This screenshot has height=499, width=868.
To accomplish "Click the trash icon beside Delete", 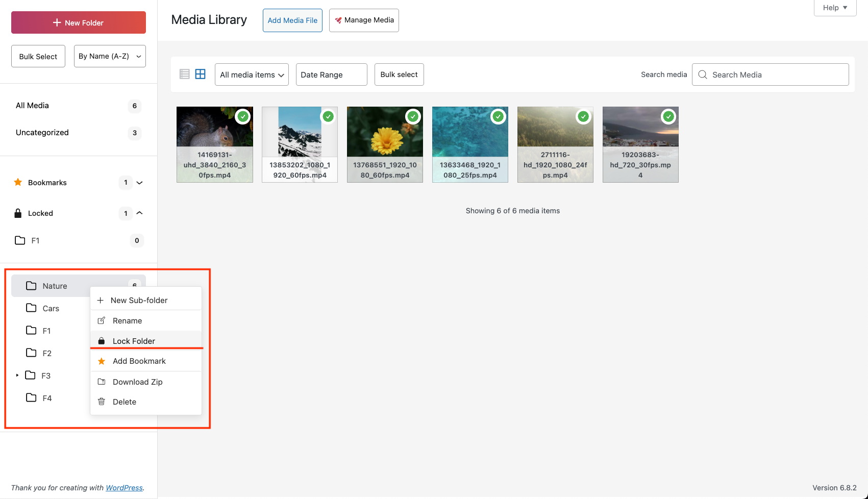I will click(102, 402).
